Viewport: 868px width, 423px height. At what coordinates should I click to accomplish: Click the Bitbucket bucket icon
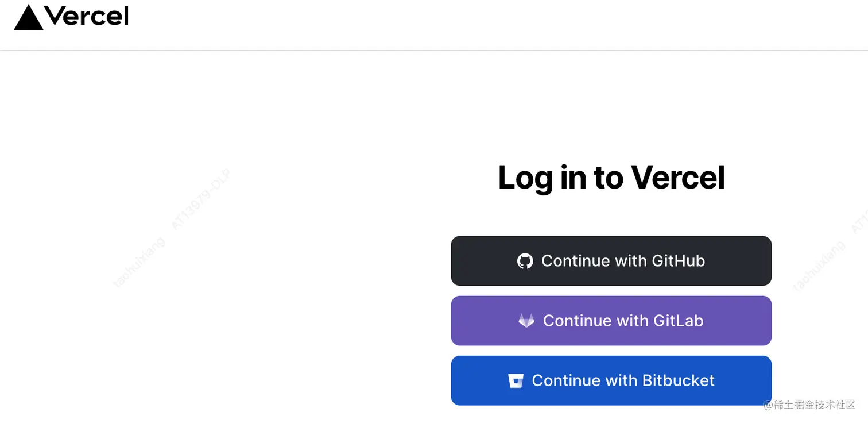(x=516, y=381)
